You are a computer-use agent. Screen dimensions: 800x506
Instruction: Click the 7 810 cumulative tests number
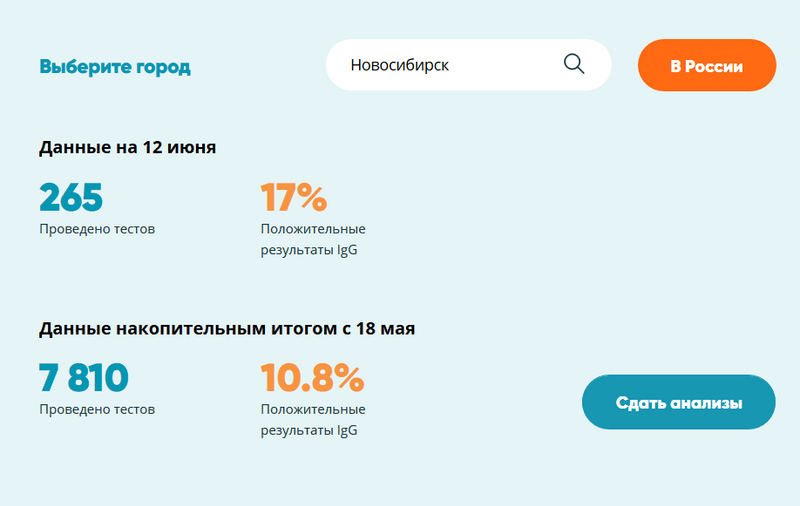(x=84, y=377)
